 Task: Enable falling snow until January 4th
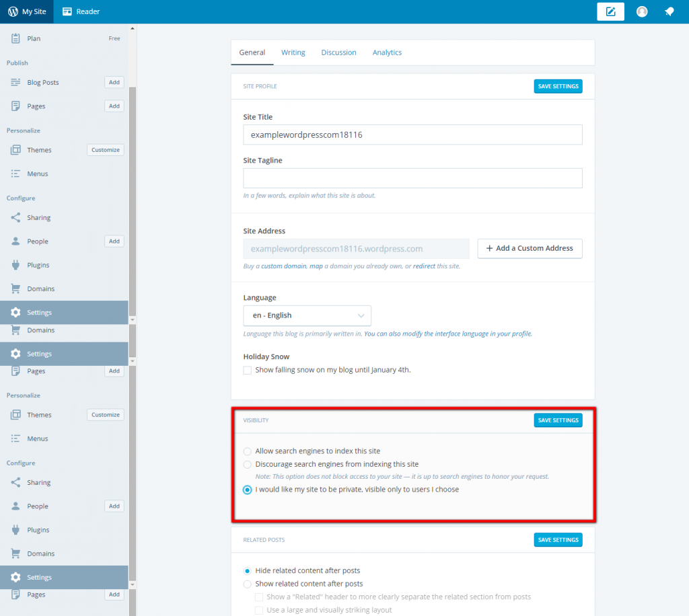247,370
